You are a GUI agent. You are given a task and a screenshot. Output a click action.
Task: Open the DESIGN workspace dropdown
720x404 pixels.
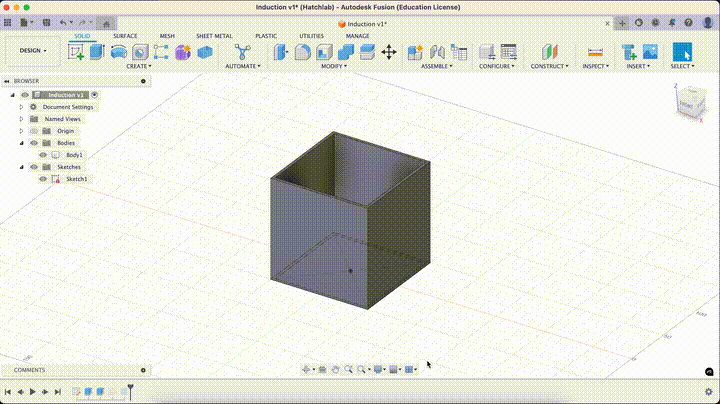pos(33,50)
